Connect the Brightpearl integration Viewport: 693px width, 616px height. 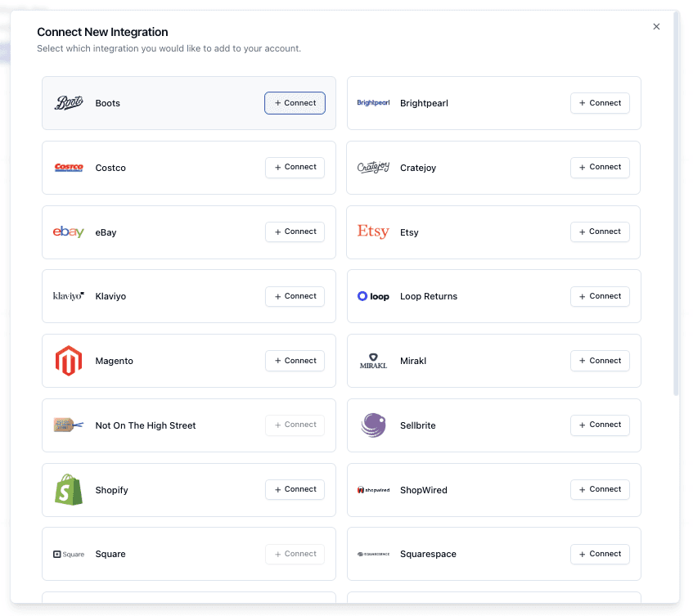600,103
